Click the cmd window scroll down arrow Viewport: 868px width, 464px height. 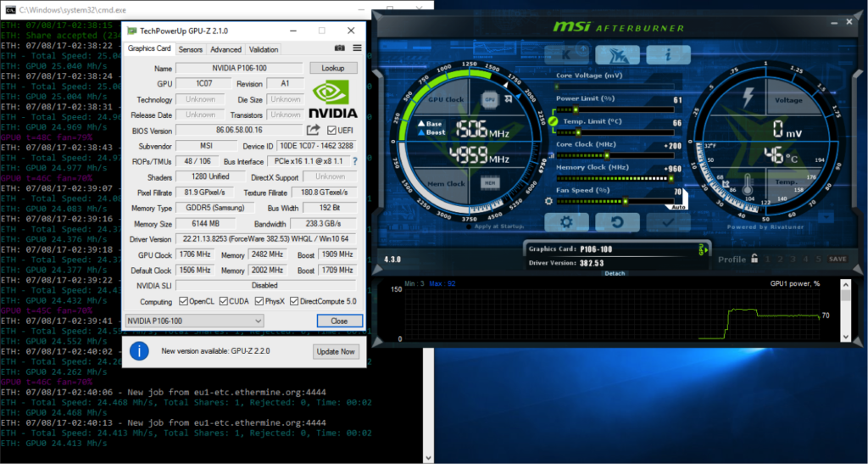(x=428, y=458)
